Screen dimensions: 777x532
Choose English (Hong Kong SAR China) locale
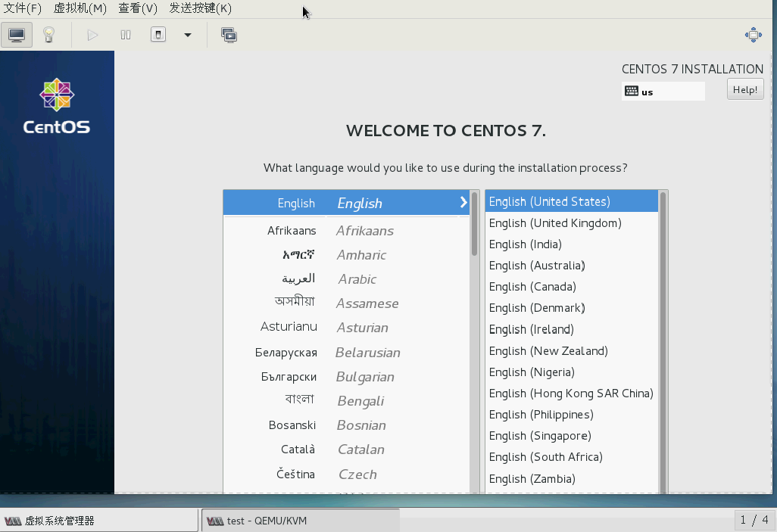(x=572, y=394)
